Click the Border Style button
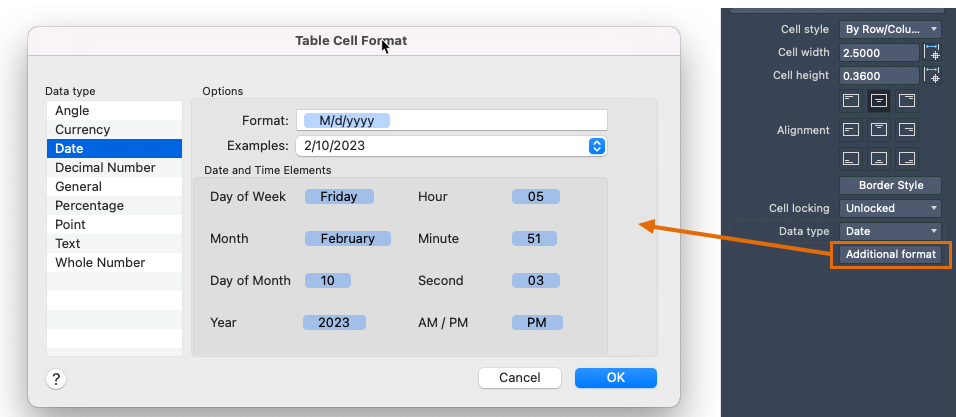Viewport: 956px width, 417px height. coord(890,185)
